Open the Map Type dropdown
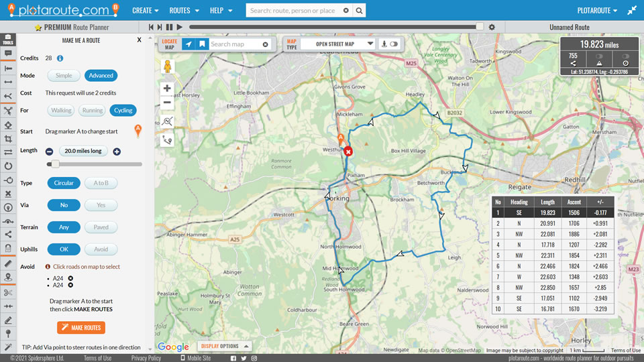644x362 pixels. point(337,44)
